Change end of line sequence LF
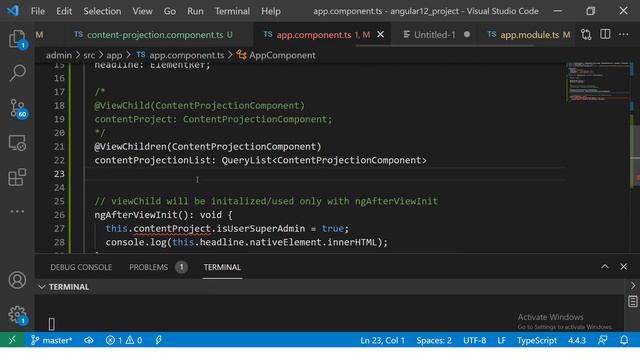 click(x=502, y=340)
